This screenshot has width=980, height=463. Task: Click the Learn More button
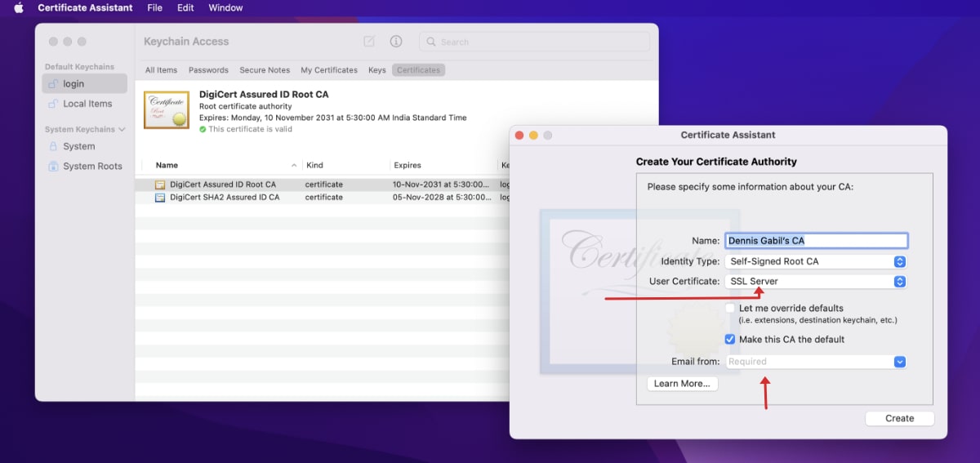[x=682, y=384]
